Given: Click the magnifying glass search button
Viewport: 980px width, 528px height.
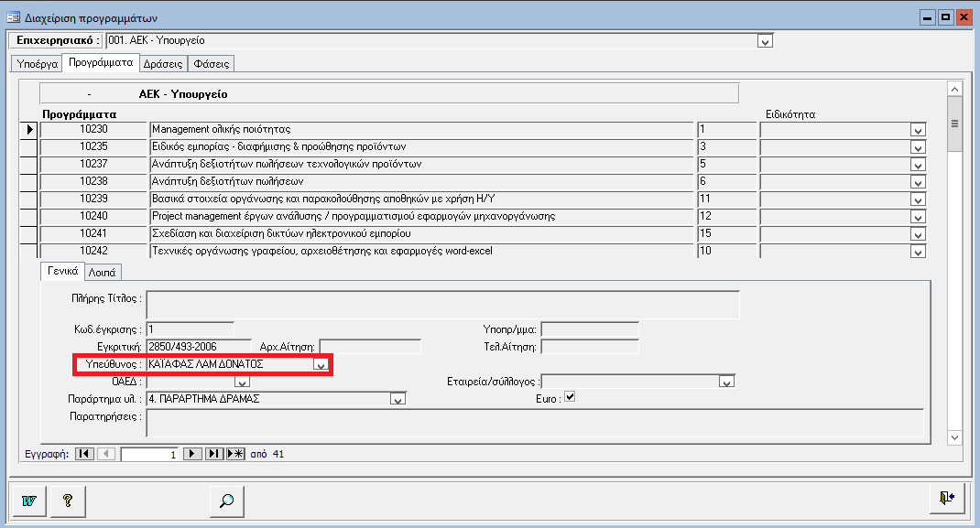Looking at the screenshot, I should point(227,501).
